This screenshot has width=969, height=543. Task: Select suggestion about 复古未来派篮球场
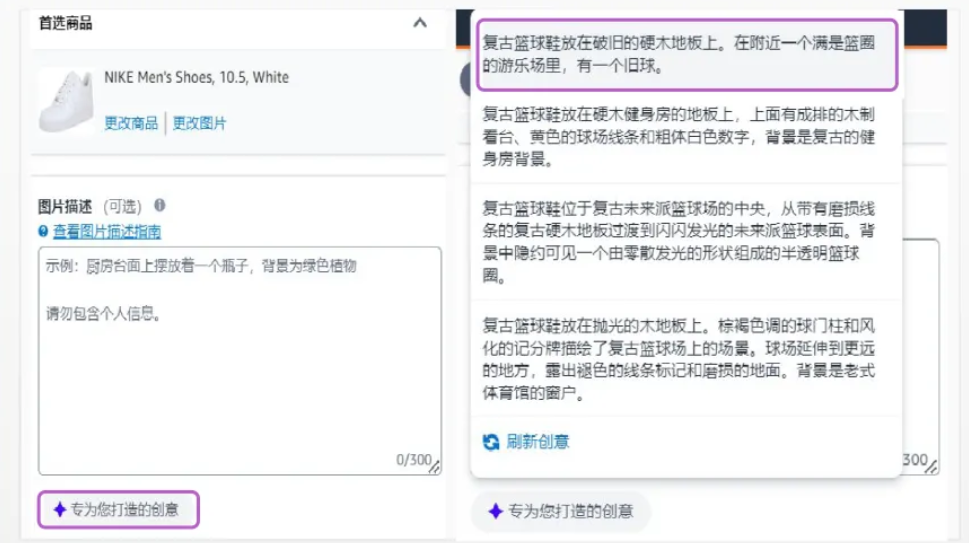687,242
